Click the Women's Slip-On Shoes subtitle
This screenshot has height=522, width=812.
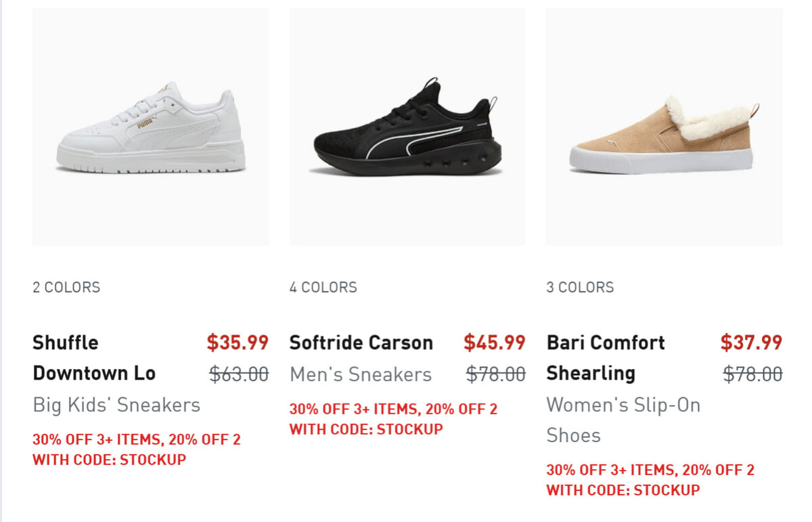pos(623,420)
